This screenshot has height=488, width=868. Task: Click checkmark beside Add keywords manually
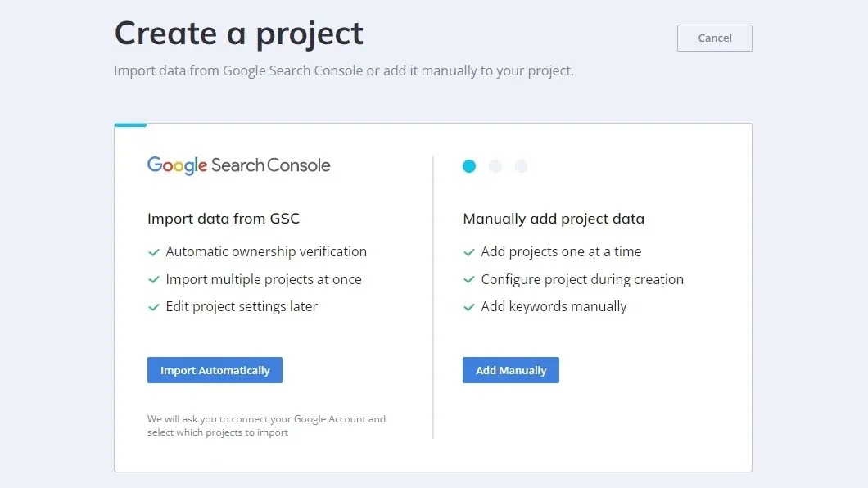point(469,307)
